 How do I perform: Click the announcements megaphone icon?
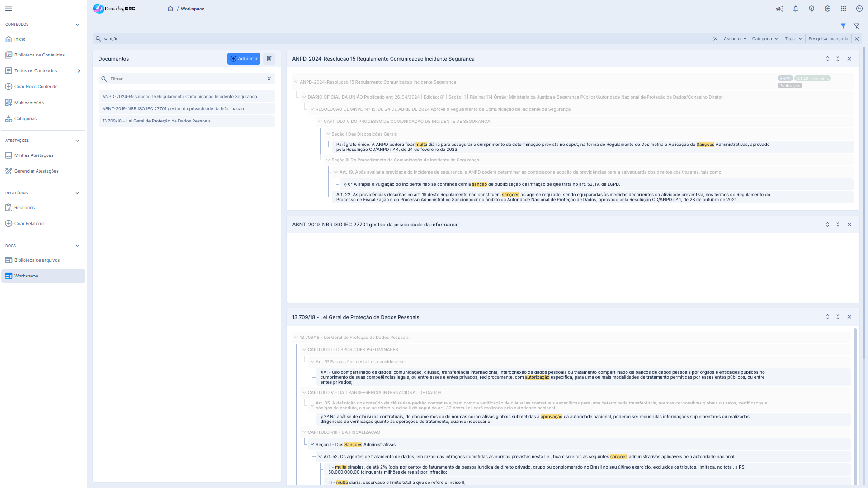coord(780,9)
